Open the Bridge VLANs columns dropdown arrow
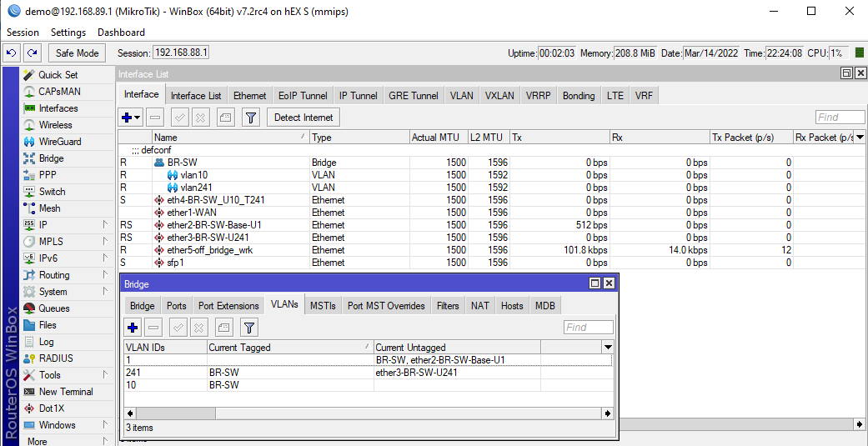Viewport: 868px width, 446px height. tap(608, 347)
